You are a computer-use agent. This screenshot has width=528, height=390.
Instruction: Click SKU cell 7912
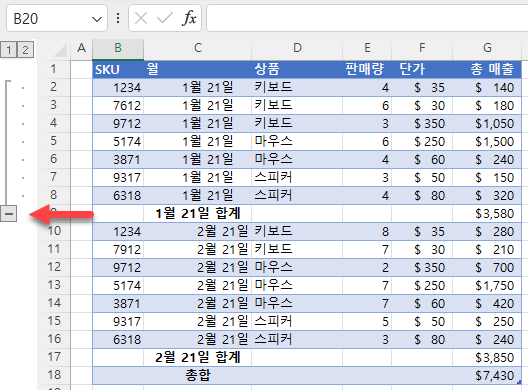coord(118,250)
